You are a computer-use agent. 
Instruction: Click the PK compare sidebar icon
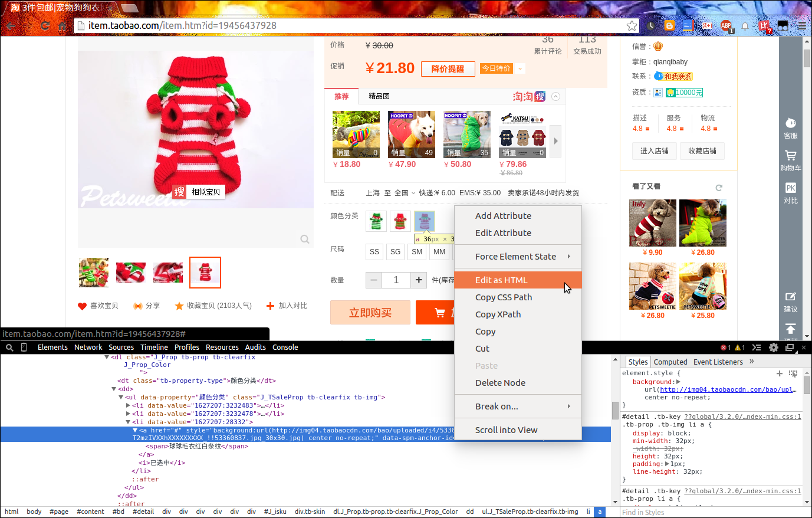(x=791, y=188)
